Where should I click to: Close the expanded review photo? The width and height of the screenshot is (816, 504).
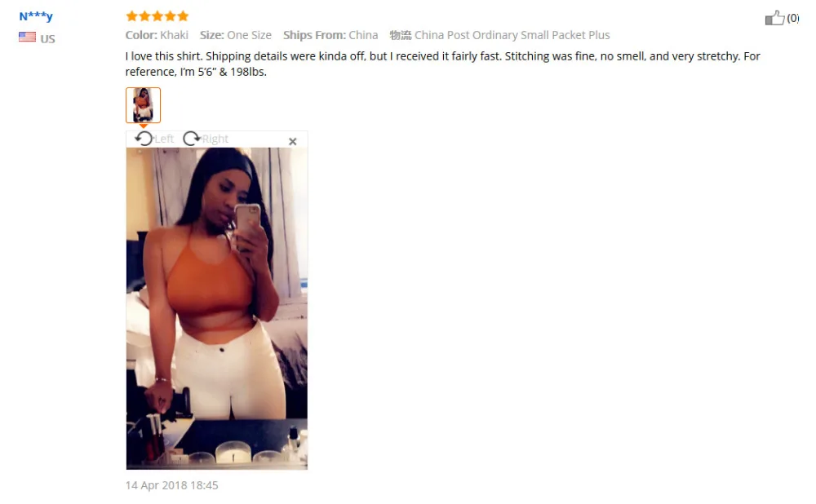click(x=292, y=141)
